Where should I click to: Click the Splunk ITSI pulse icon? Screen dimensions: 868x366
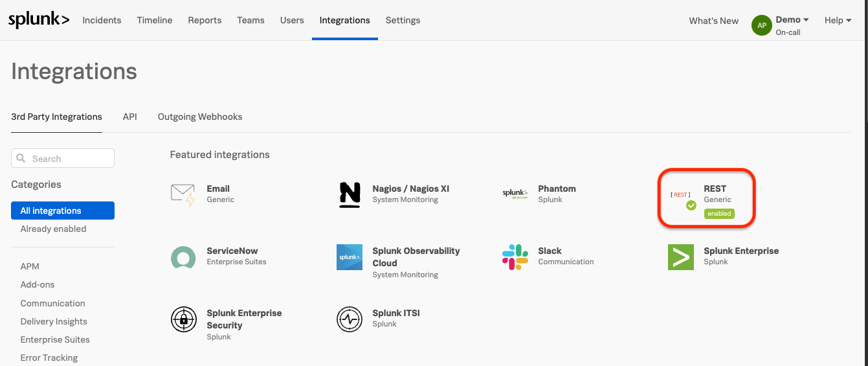click(x=350, y=319)
